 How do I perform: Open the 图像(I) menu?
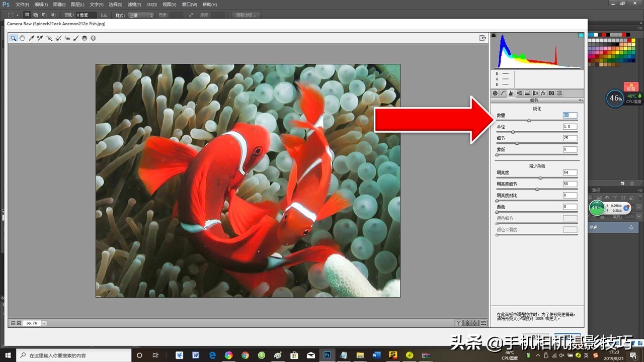click(59, 5)
